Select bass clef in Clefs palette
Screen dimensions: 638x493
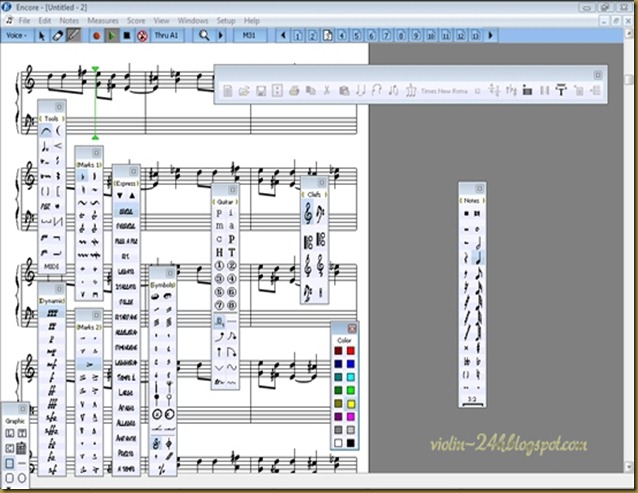tap(321, 215)
